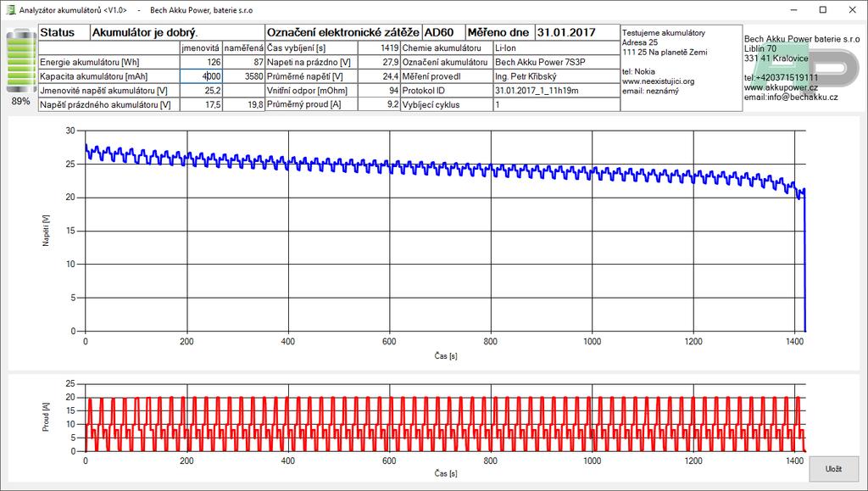The height and width of the screenshot is (491, 868).
Task: Click the Testujeme akumulátory address box
Action: pos(681,68)
